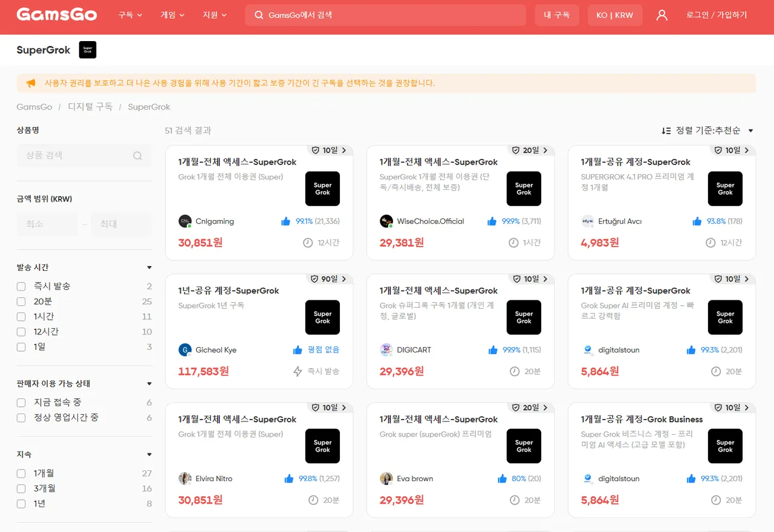Image resolution: width=774 pixels, height=532 pixels.
Task: Click the lightning icon beside 즉시 발송 delivery
Action: coord(298,371)
